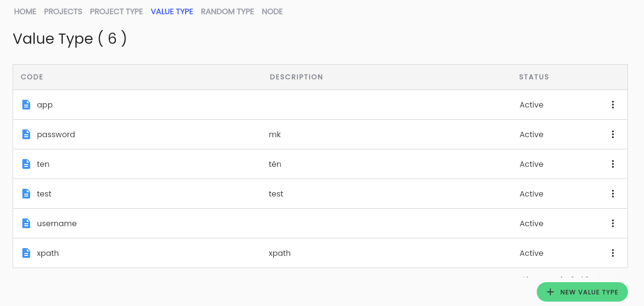
Task: Open the more options menu for password
Action: (613, 134)
